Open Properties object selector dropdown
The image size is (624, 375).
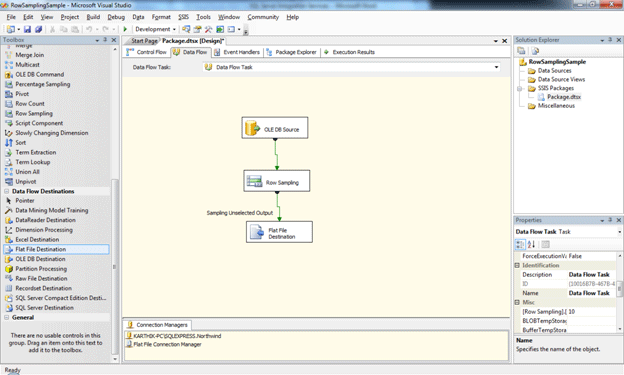click(619, 232)
